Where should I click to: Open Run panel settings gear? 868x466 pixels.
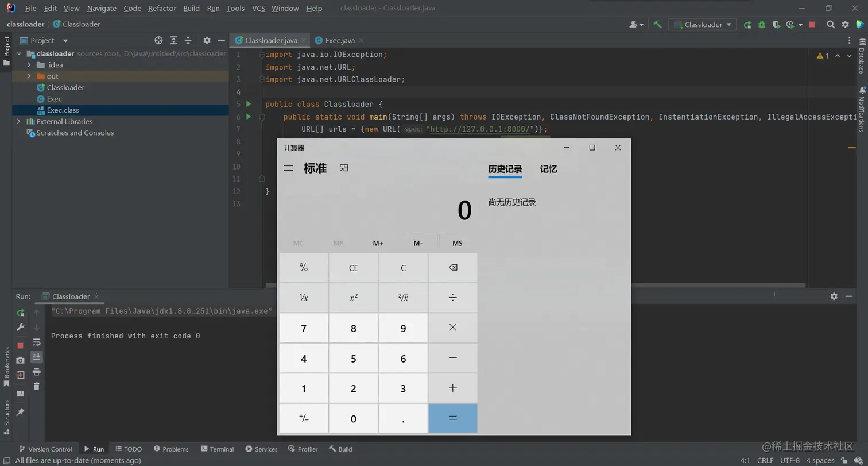834,296
